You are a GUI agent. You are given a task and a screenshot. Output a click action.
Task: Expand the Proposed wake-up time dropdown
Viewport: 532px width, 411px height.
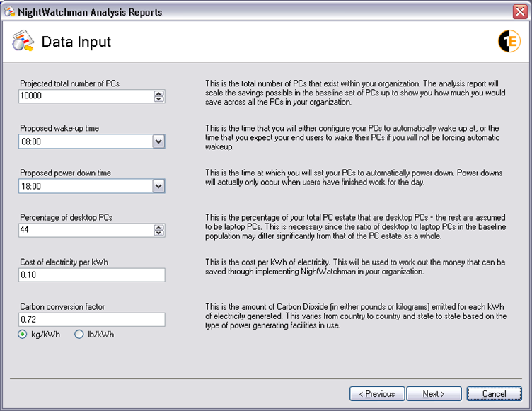coord(158,141)
